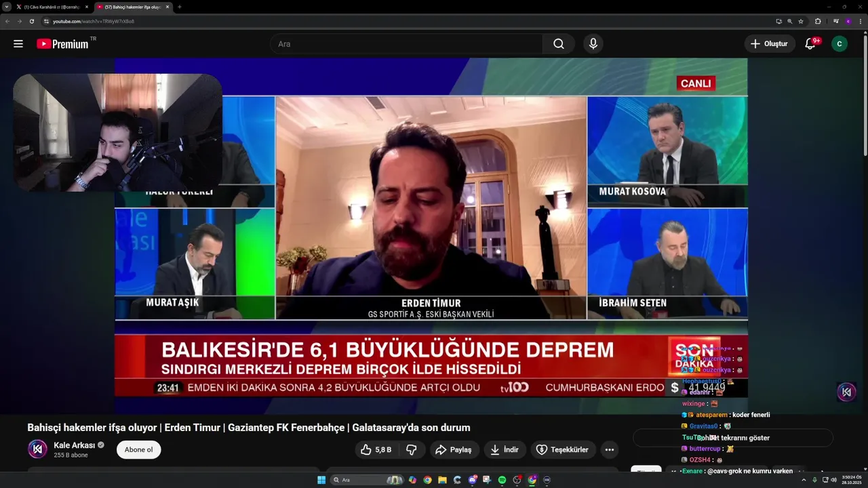This screenshot has width=868, height=488.
Task: Open Google Chrome taskbar icon
Action: click(x=427, y=480)
